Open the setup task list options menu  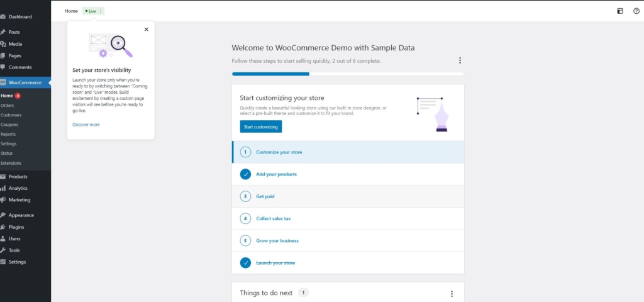pyautogui.click(x=460, y=60)
